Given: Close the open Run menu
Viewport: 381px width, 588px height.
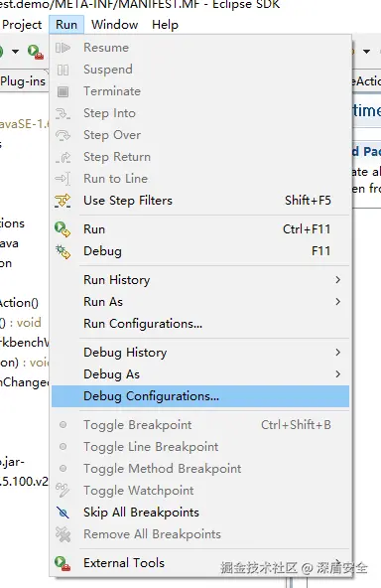Looking at the screenshot, I should [x=66, y=25].
